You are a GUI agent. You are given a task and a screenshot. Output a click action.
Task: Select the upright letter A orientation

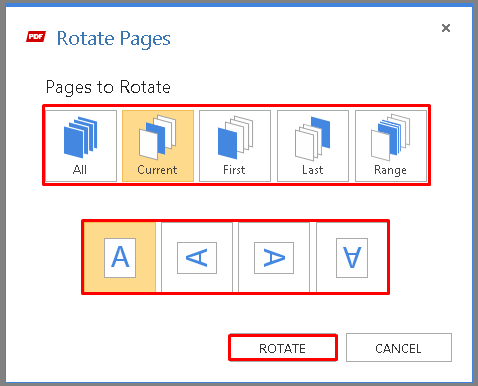[x=120, y=258]
